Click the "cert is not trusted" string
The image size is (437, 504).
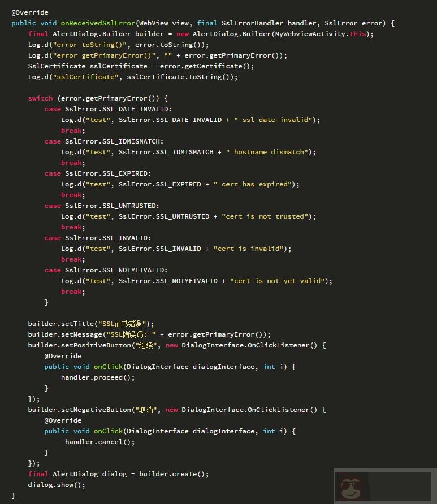[x=269, y=216]
